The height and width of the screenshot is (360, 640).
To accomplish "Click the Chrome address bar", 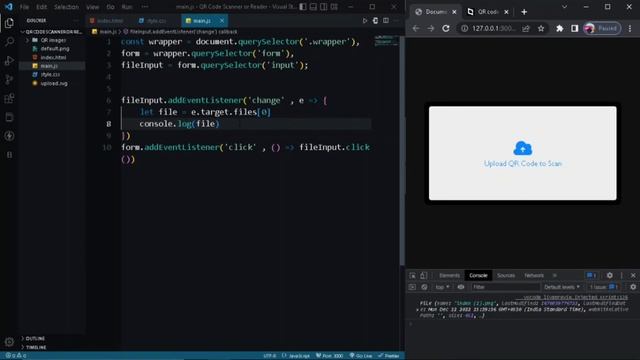I will (493, 28).
